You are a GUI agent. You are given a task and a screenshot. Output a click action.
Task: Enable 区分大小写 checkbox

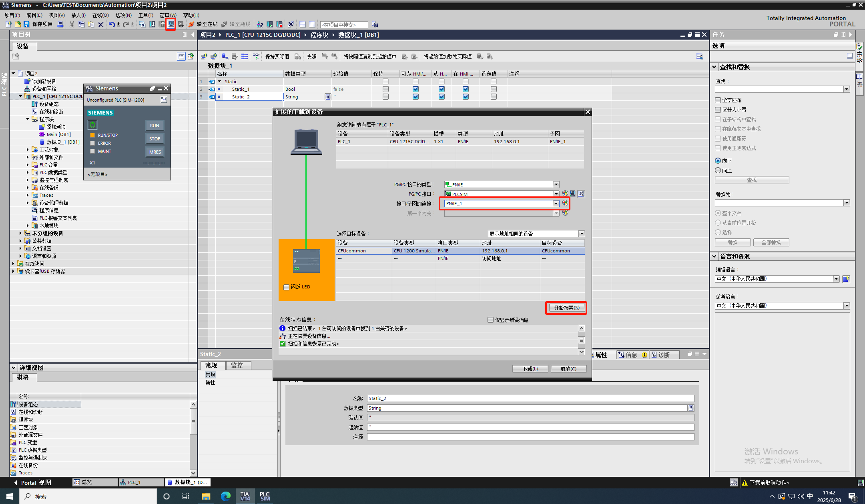coord(718,110)
